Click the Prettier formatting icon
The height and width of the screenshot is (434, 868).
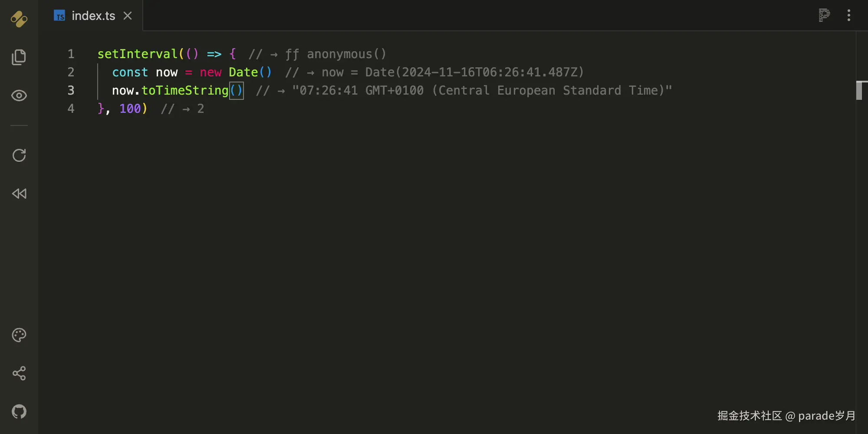[823, 15]
